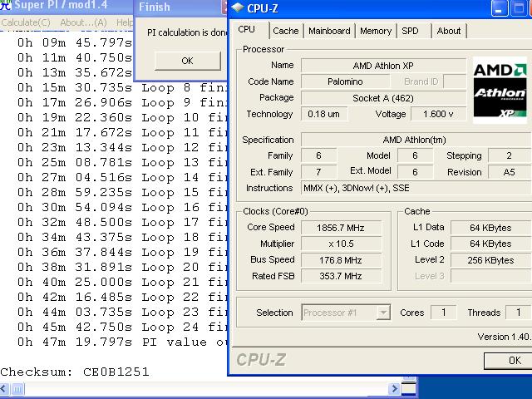The image size is (532, 399).
Task: Click the Finish dialog title bar
Action: [180, 7]
